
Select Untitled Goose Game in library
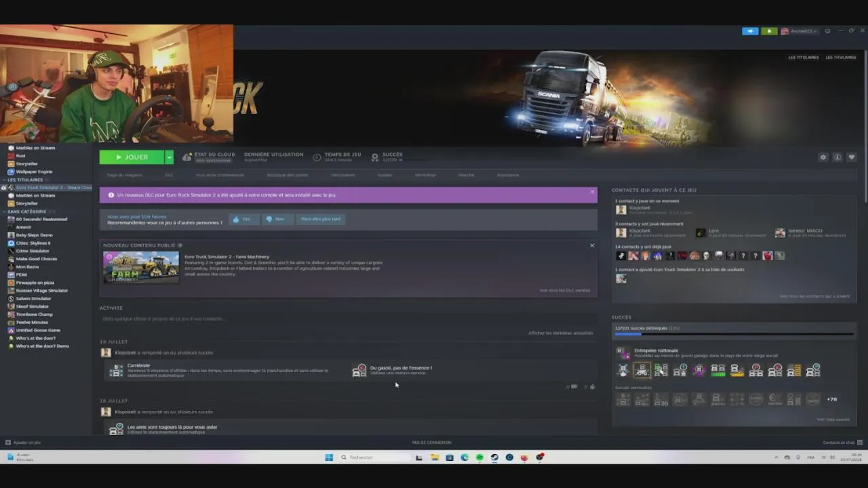[x=38, y=330]
